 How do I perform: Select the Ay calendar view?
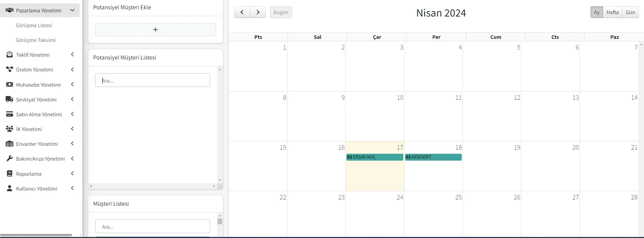[597, 12]
